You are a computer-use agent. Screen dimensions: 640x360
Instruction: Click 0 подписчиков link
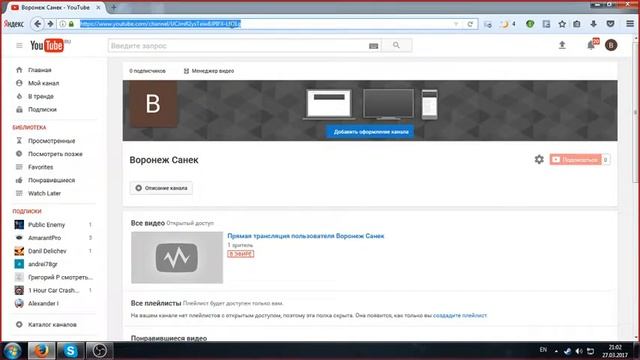tap(147, 71)
